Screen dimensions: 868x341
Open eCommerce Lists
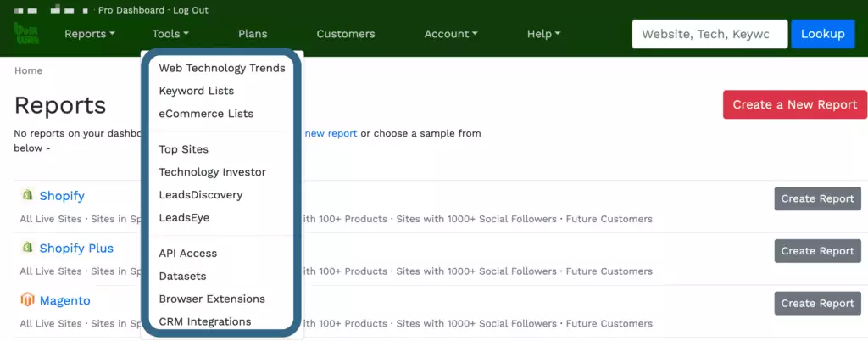[206, 114]
